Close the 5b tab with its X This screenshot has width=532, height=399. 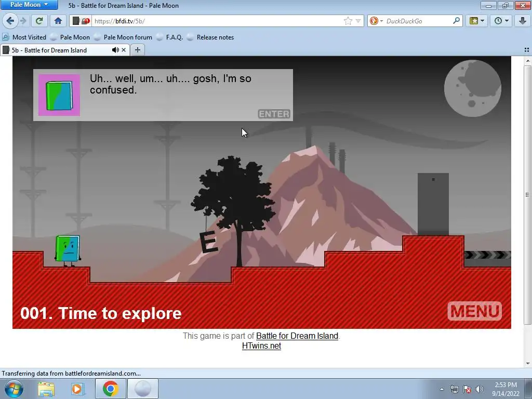pyautogui.click(x=124, y=50)
